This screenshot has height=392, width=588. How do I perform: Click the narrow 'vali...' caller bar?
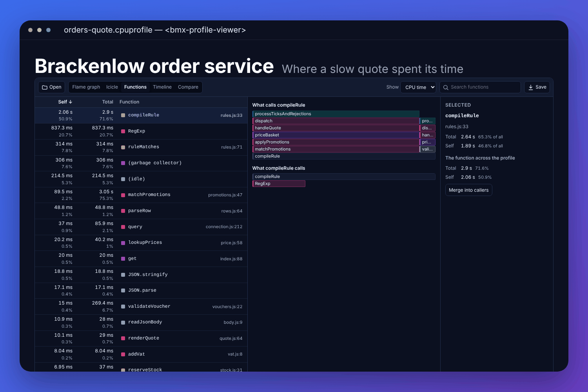click(427, 149)
